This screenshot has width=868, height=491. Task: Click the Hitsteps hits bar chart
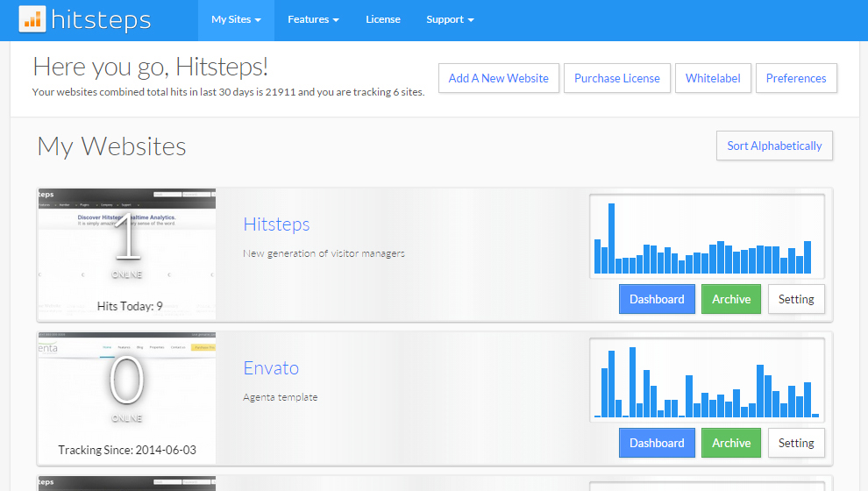click(x=707, y=235)
